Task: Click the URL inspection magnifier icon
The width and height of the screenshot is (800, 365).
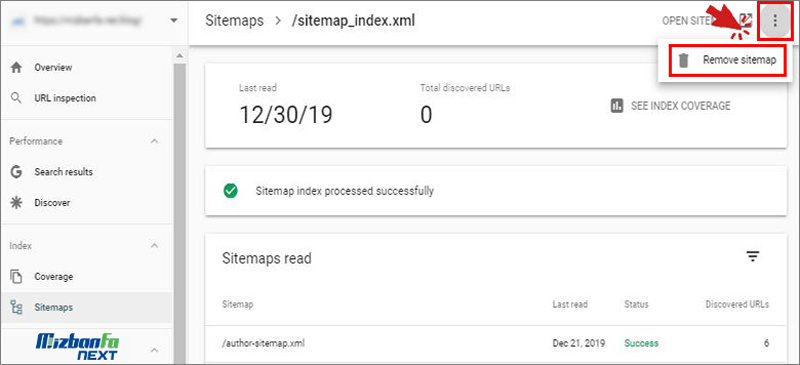Action: (16, 98)
